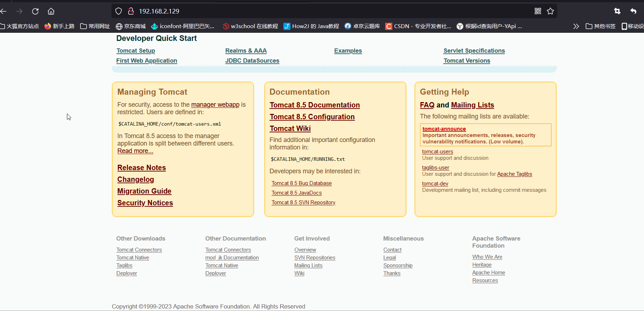Open the FAQ link in Getting Help
The width and height of the screenshot is (644, 311).
pos(427,105)
